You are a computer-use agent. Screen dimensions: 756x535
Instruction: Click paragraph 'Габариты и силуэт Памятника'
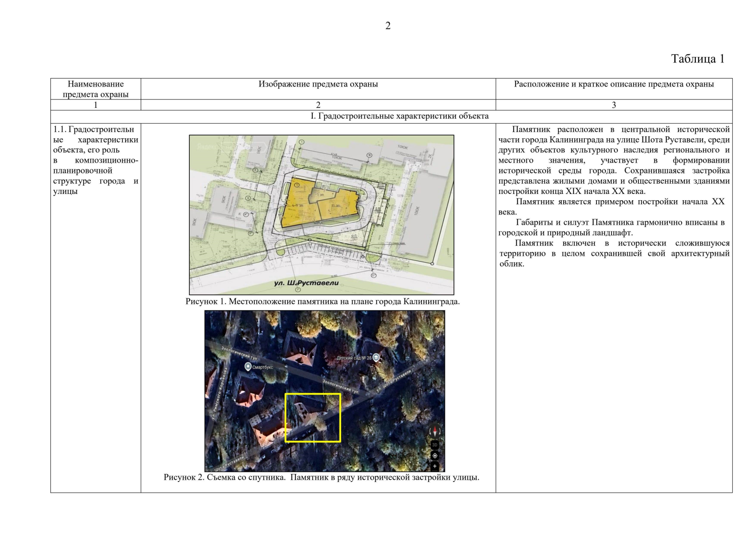click(612, 227)
